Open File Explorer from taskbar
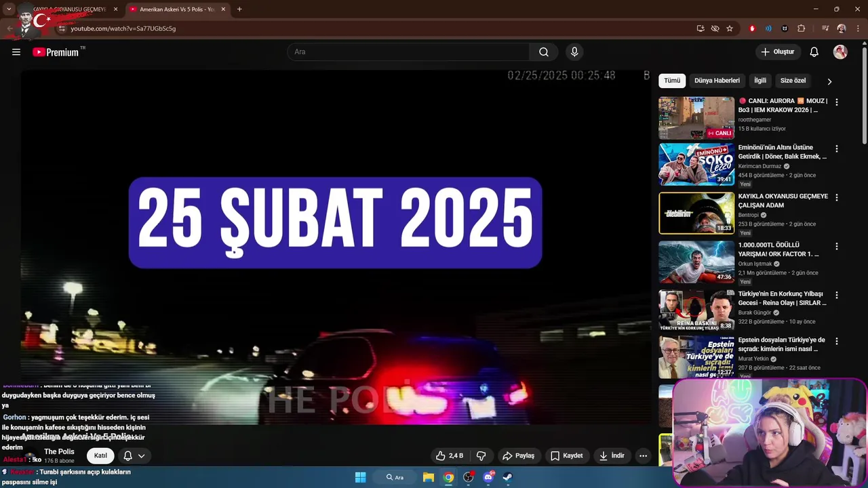The height and width of the screenshot is (488, 868). tap(429, 477)
